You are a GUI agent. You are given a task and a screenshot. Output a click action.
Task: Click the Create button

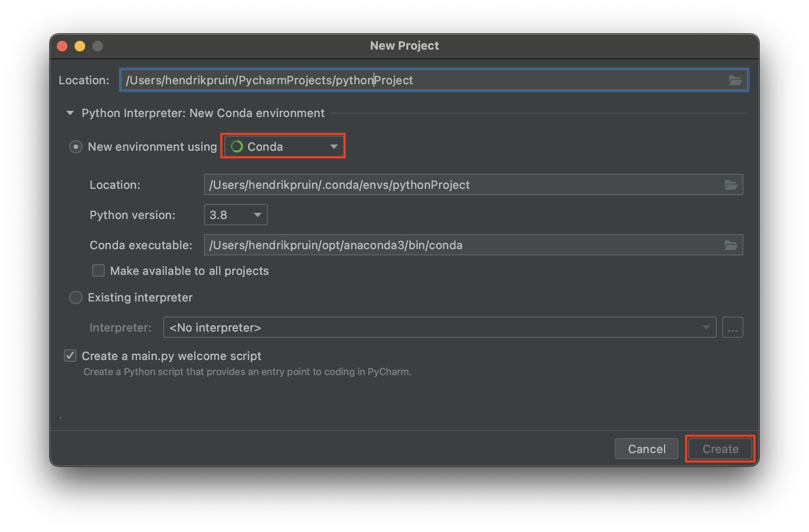(720, 449)
